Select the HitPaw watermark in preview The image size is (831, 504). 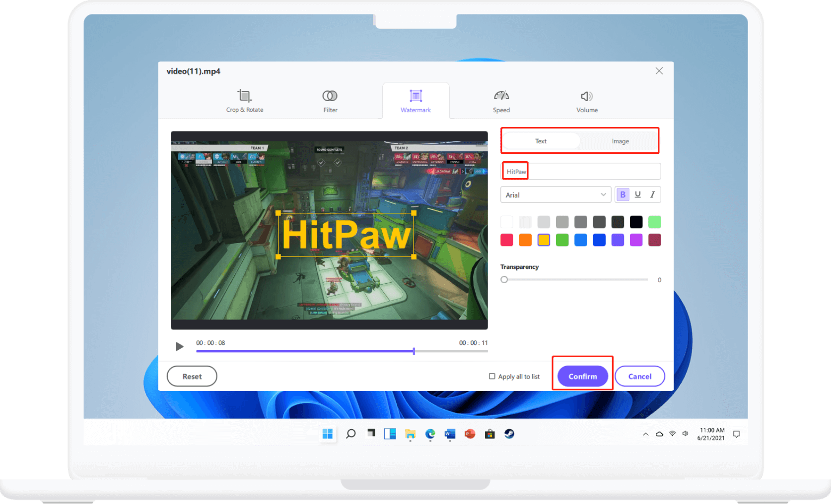(x=346, y=235)
